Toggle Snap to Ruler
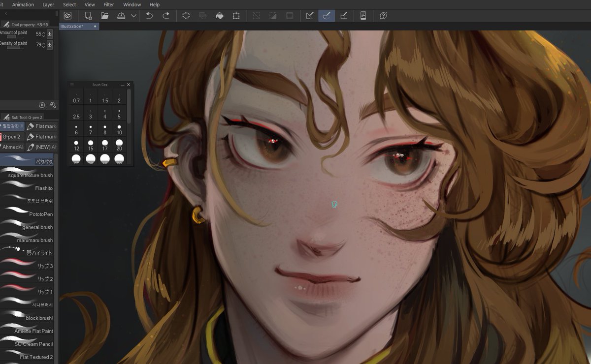The width and height of the screenshot is (591, 364). (310, 16)
